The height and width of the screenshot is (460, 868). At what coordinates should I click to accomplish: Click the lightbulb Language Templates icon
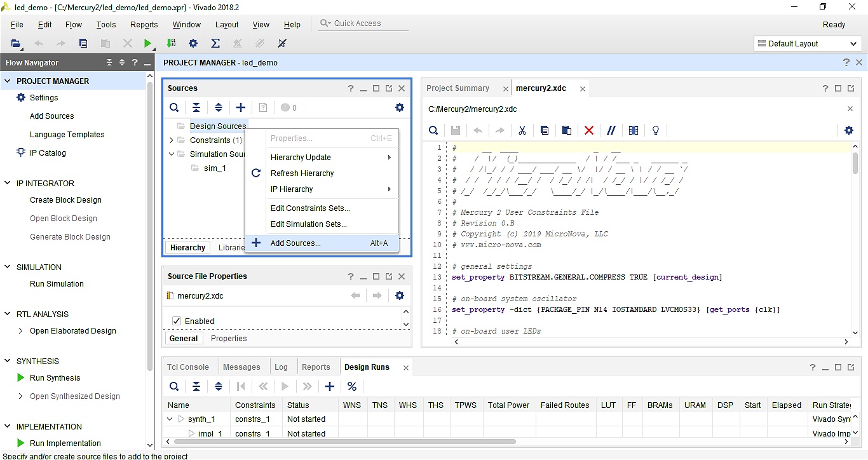pyautogui.click(x=656, y=130)
